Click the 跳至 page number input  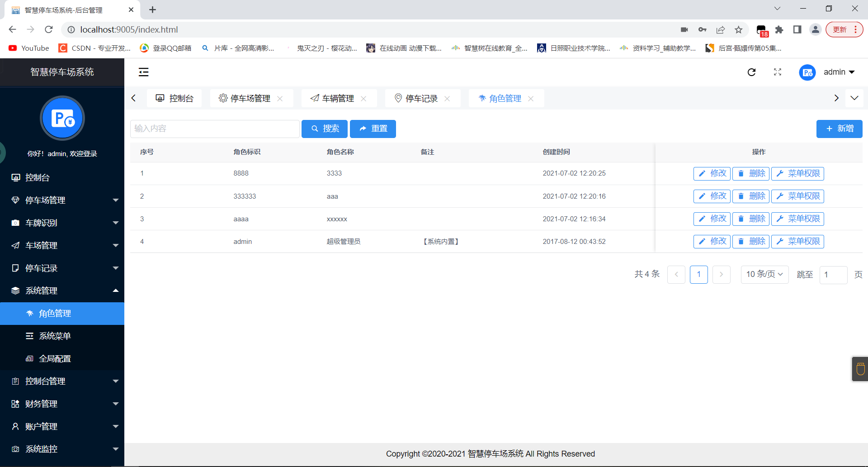tap(834, 275)
